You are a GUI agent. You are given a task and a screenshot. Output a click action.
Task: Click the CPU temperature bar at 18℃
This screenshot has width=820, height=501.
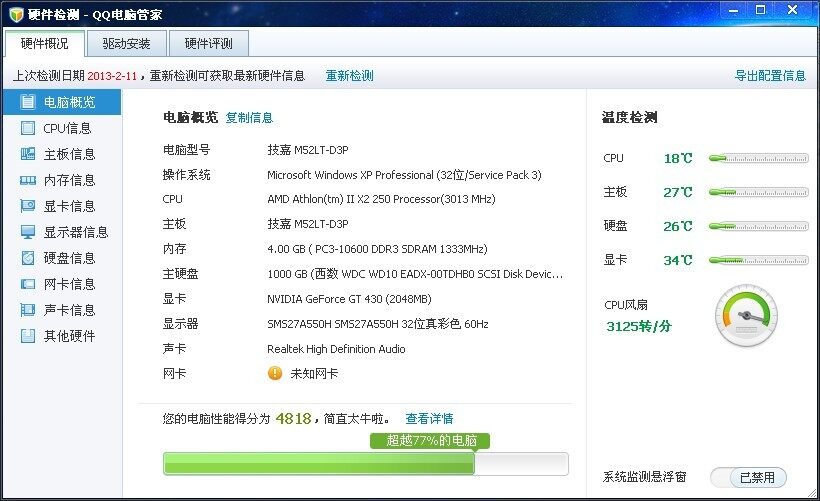(758, 158)
